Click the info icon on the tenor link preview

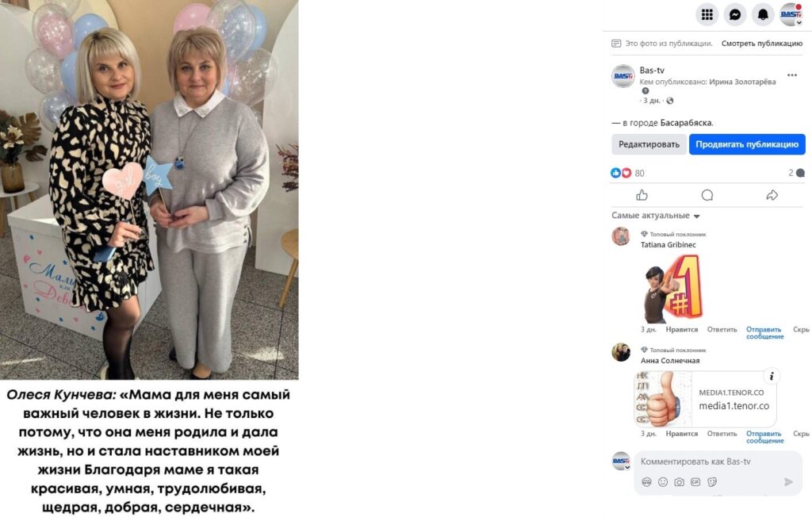pyautogui.click(x=772, y=377)
